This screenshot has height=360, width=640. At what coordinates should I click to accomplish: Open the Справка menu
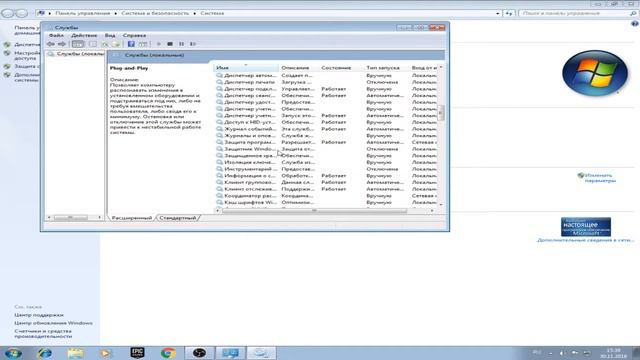pyautogui.click(x=134, y=36)
